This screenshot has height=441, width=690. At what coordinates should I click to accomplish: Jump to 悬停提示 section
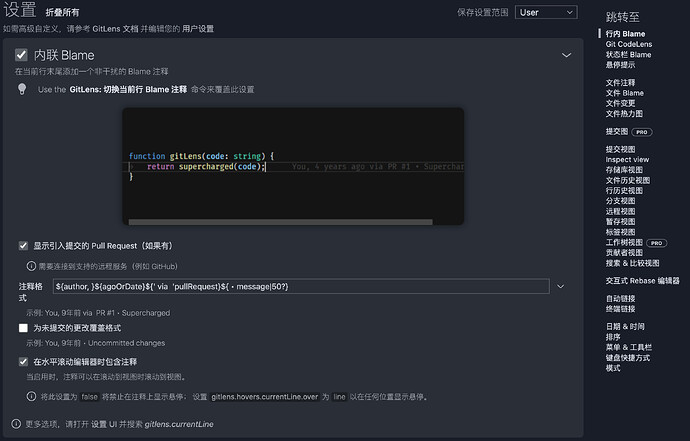tap(620, 65)
